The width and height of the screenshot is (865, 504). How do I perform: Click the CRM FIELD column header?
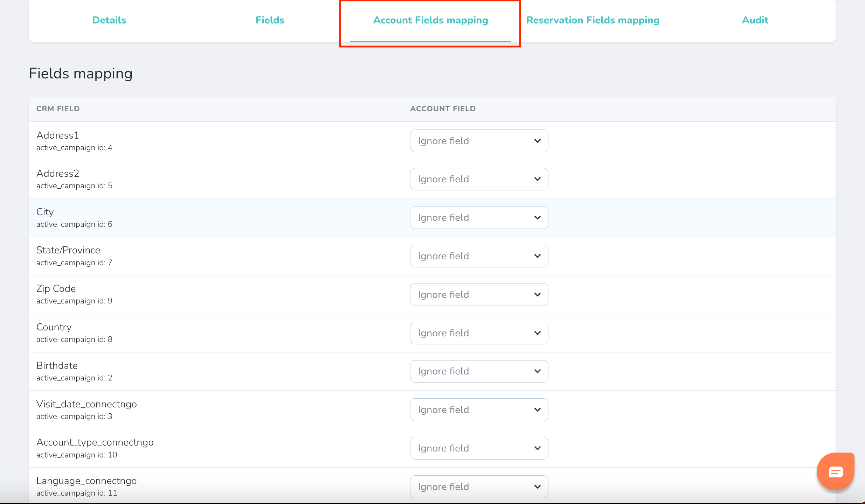58,109
